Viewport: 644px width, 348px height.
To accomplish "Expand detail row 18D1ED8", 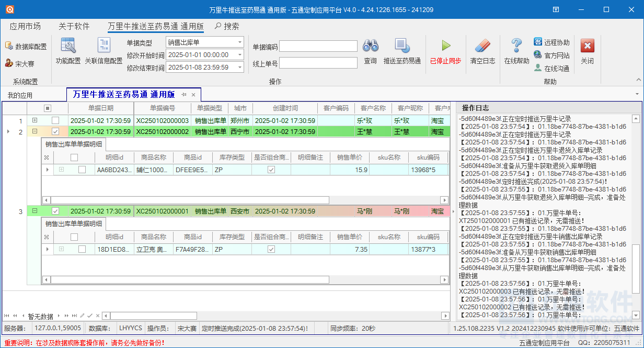I will (x=61, y=249).
